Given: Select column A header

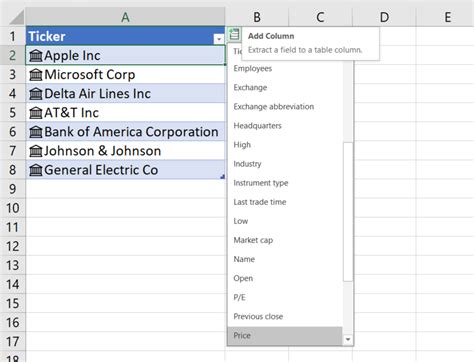Looking at the screenshot, I should coord(125,17).
